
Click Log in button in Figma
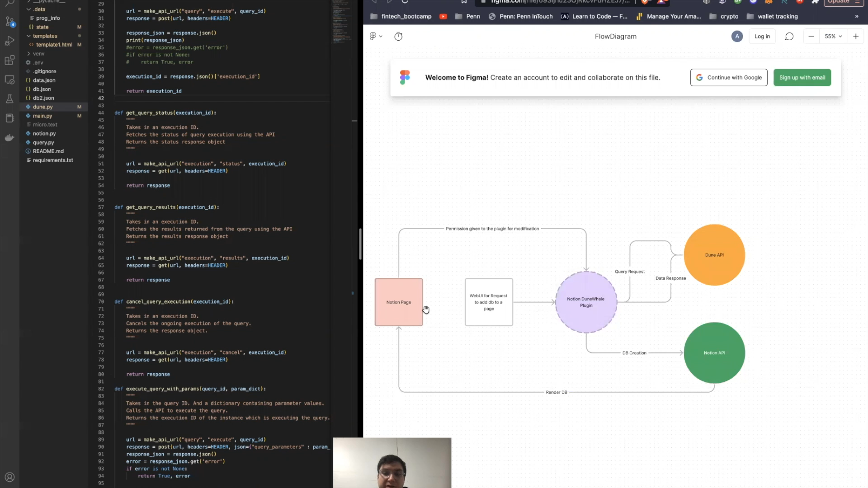pos(762,36)
